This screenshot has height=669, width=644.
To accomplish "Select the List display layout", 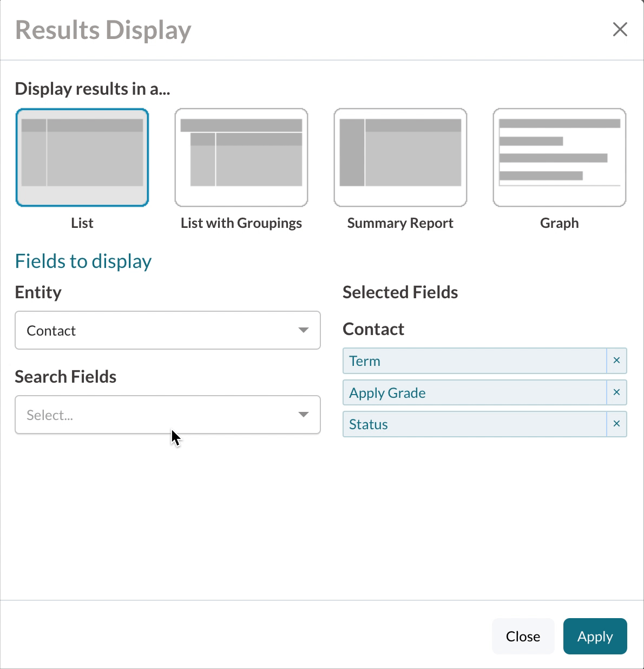I will click(x=82, y=157).
